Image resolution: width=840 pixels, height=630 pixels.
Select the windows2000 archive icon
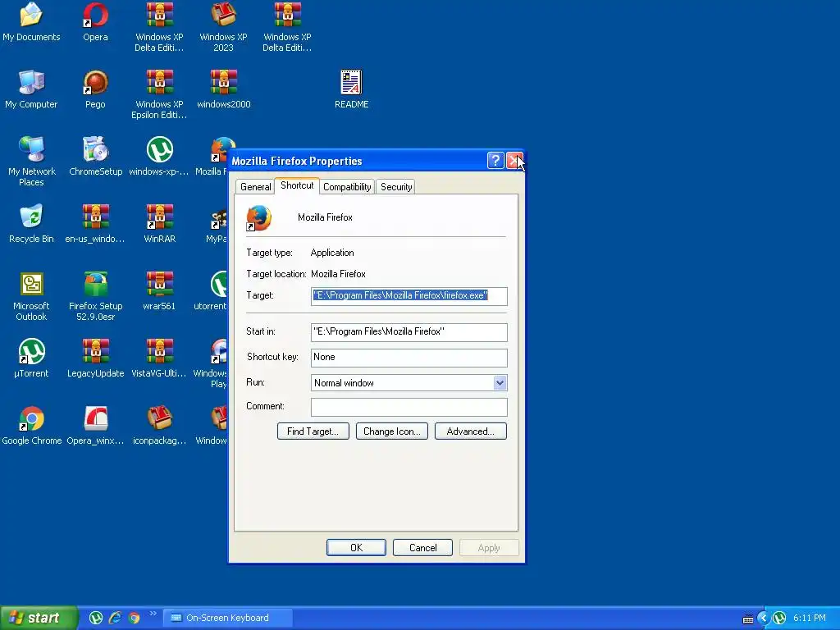pos(223,89)
